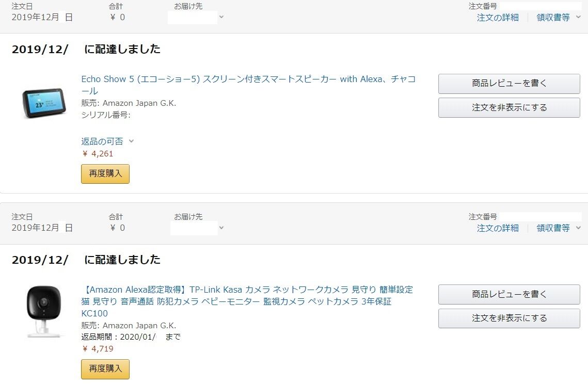Open the first order's 領収書等 link

pyautogui.click(x=553, y=17)
